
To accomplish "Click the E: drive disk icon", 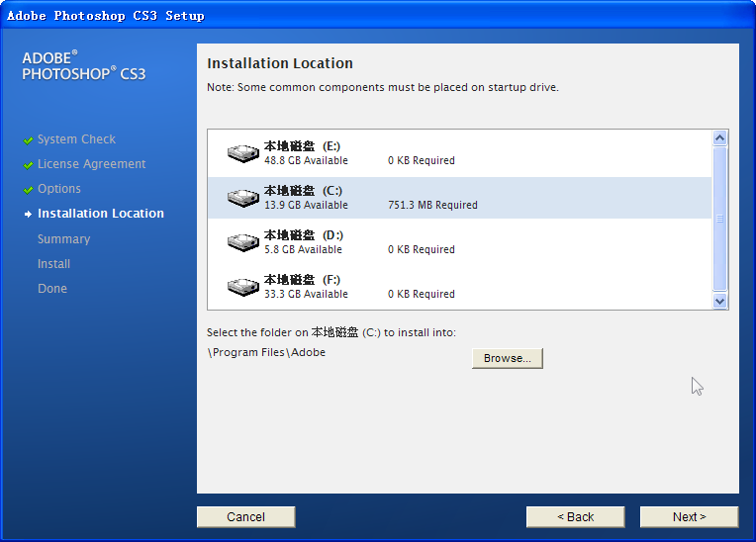I will click(x=243, y=153).
